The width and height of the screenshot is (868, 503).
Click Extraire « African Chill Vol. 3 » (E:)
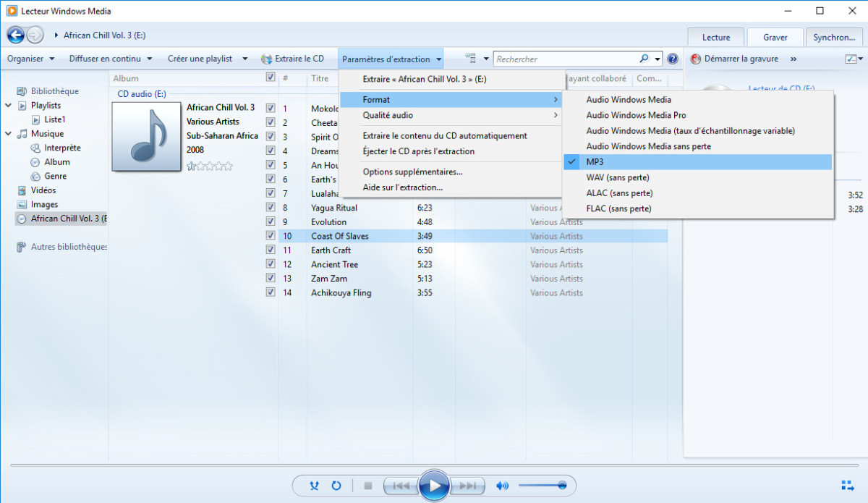(x=451, y=79)
